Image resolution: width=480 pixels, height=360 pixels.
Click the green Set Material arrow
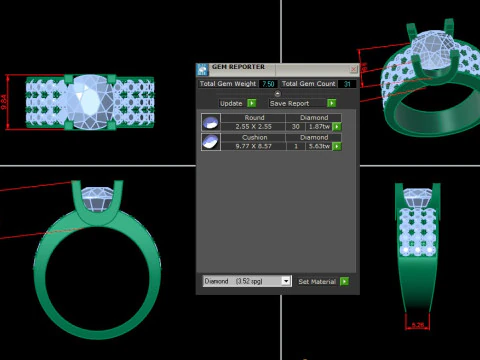pyautogui.click(x=344, y=282)
